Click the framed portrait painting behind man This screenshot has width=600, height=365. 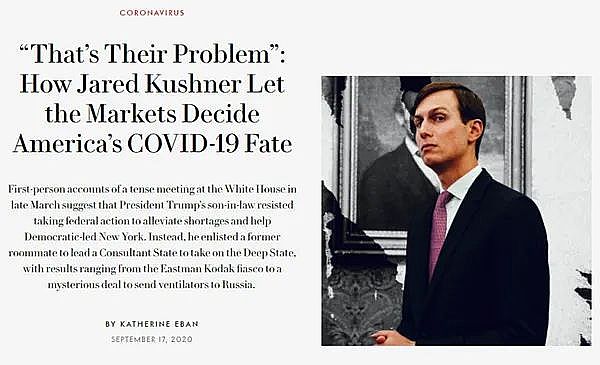tap(432, 153)
